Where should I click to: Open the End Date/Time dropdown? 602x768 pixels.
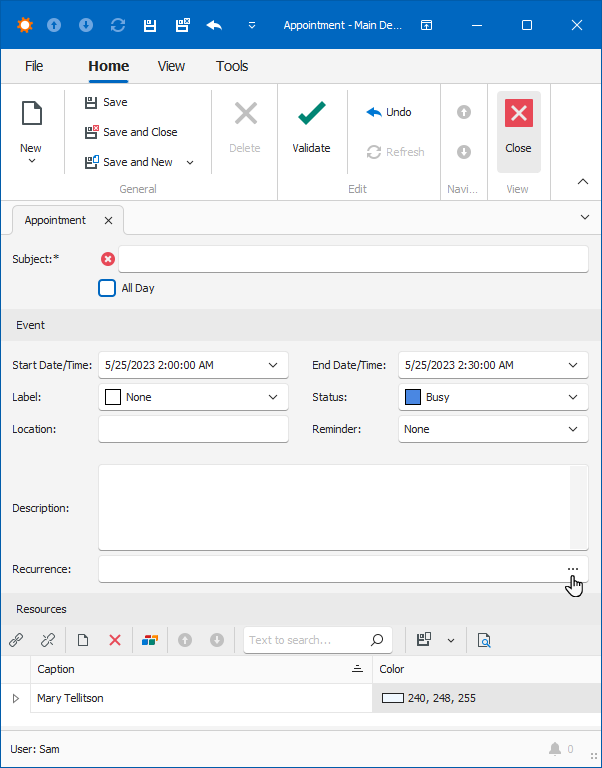coord(573,365)
